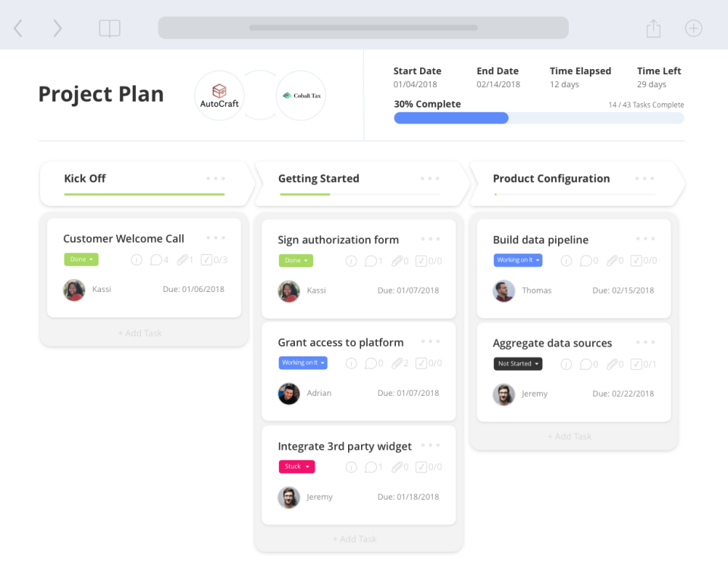Viewport: 728px width, 571px height.
Task: Open the Cobalt Tax logo circle
Action: (301, 96)
